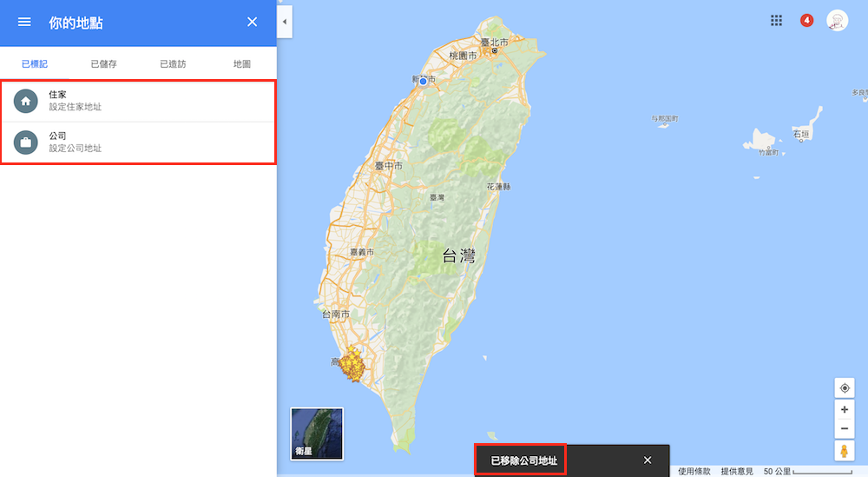Image resolution: width=868 pixels, height=477 pixels.
Task: Open the hamburger main menu
Action: coord(24,23)
